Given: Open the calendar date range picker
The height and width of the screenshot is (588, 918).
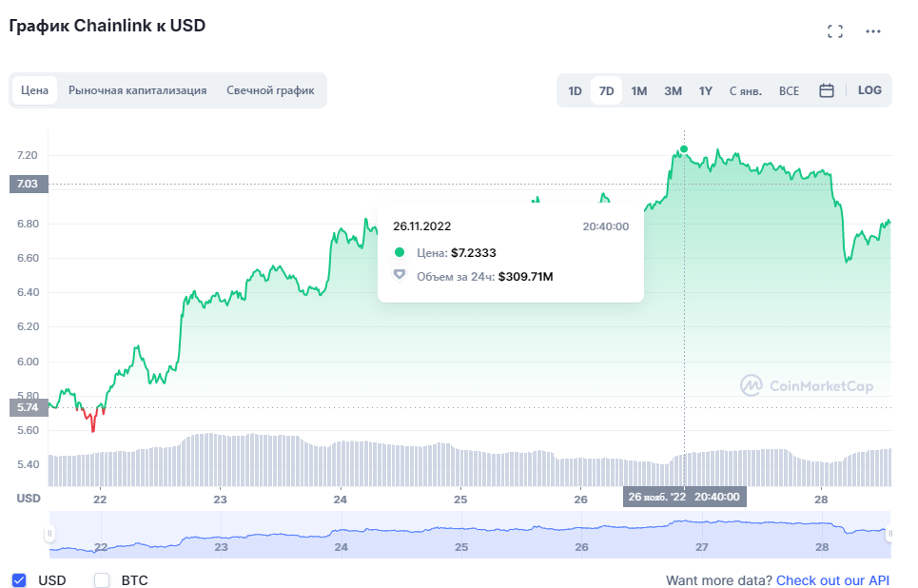Looking at the screenshot, I should click(x=826, y=90).
